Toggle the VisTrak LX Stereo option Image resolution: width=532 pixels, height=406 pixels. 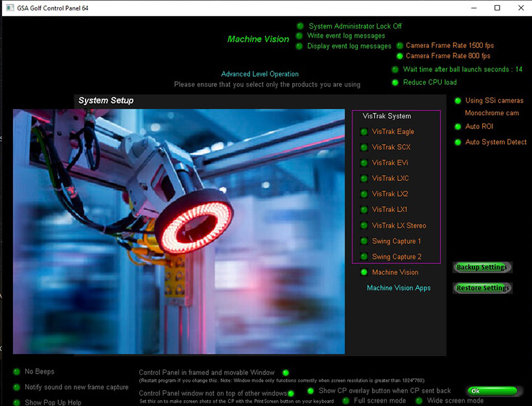pos(364,226)
